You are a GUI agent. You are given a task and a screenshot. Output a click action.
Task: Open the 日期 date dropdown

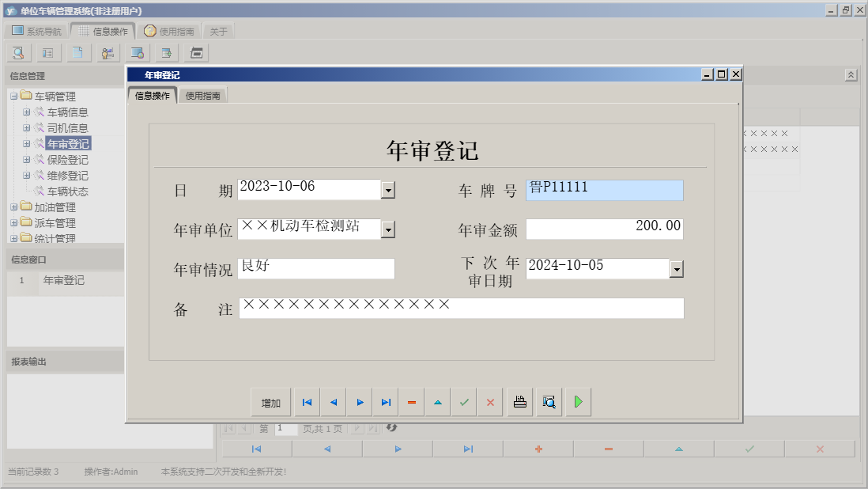click(x=388, y=189)
